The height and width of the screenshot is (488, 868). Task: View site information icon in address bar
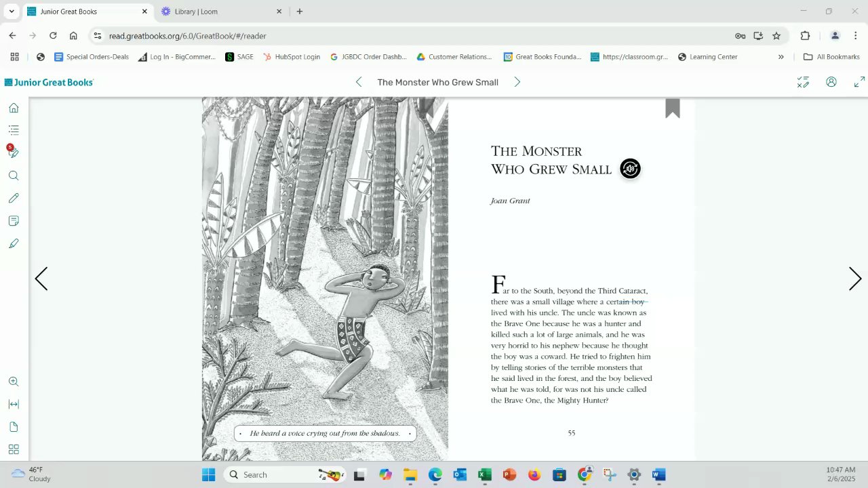point(98,36)
